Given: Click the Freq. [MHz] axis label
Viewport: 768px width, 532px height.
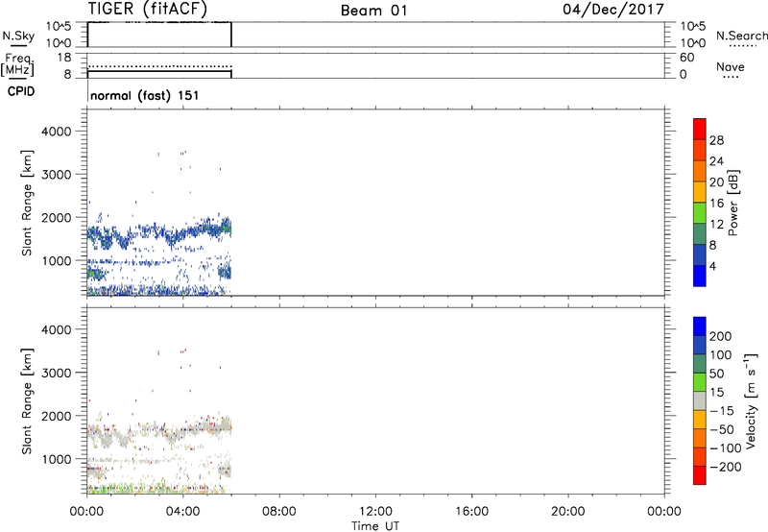Looking at the screenshot, I should click(x=17, y=64).
